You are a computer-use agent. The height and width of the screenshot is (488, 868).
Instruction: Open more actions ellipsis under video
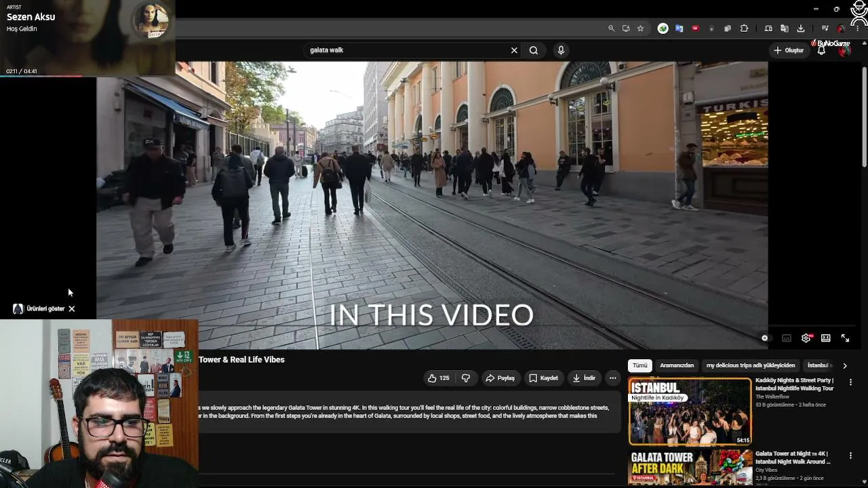pyautogui.click(x=612, y=378)
